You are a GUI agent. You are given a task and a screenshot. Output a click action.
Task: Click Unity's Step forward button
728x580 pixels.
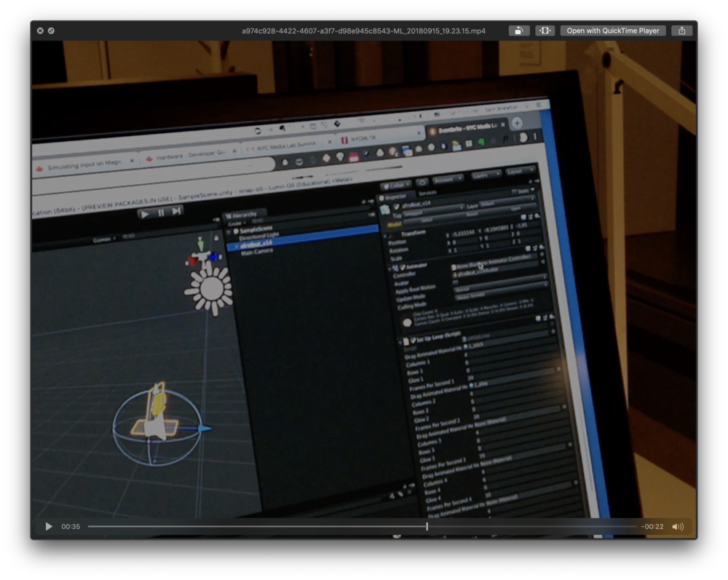pos(176,211)
